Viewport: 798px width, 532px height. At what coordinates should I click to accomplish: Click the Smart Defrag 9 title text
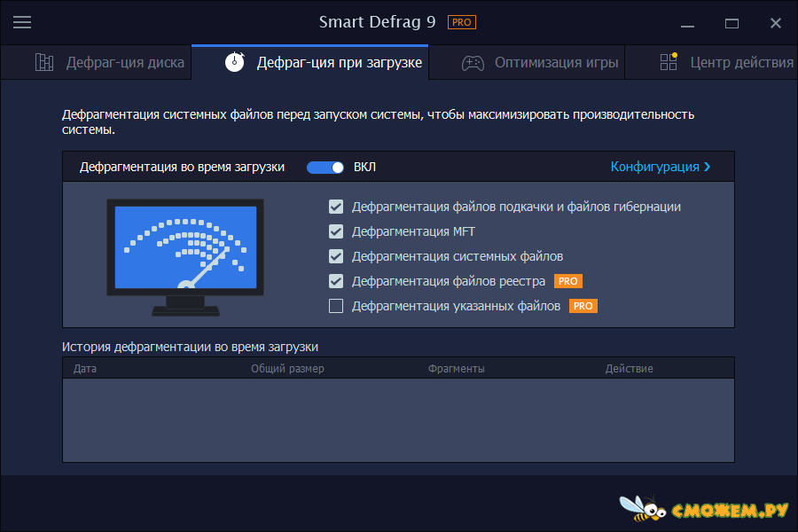pos(377,22)
